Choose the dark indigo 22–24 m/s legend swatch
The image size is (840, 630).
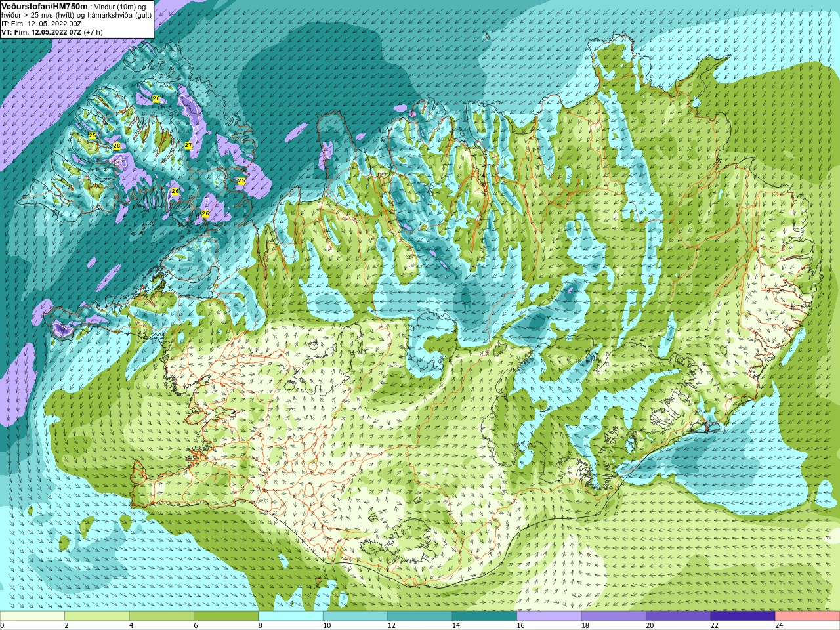pyautogui.click(x=743, y=616)
